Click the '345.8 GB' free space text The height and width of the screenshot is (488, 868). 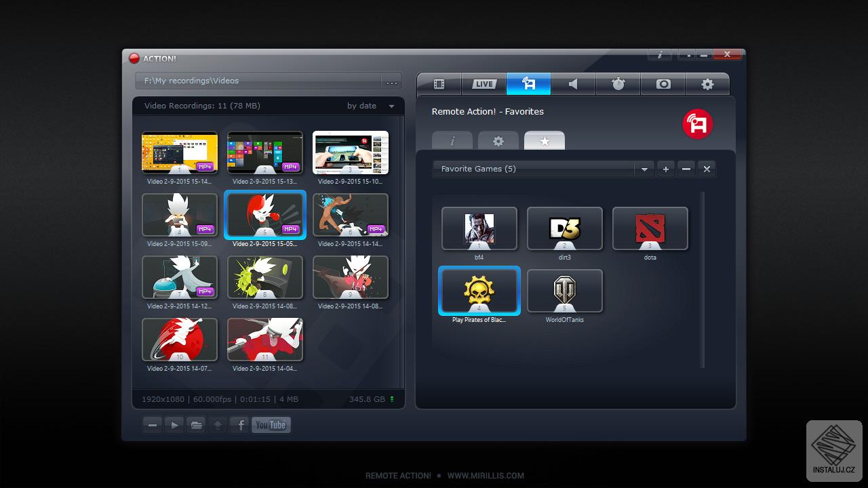pyautogui.click(x=367, y=399)
